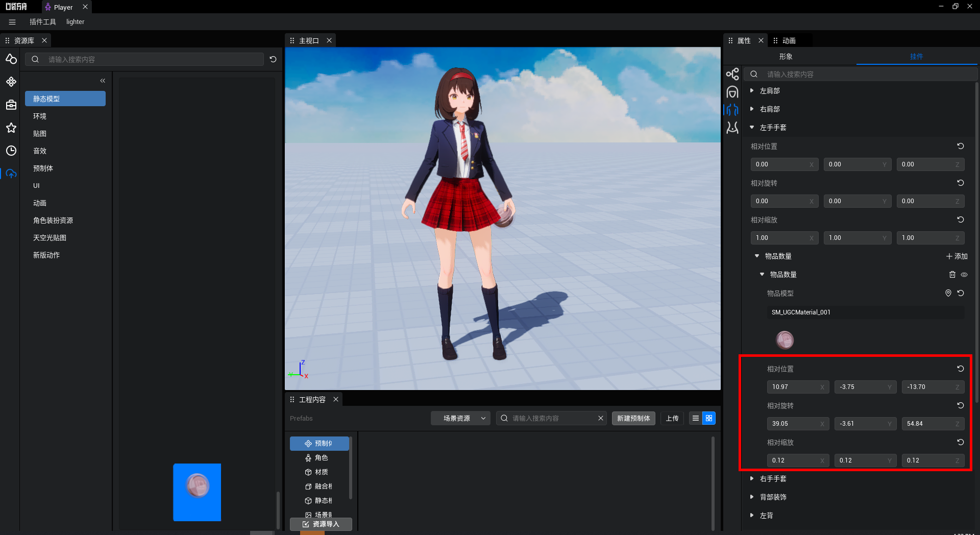Close the 资源库 panel tab
980x535 pixels.
click(44, 40)
